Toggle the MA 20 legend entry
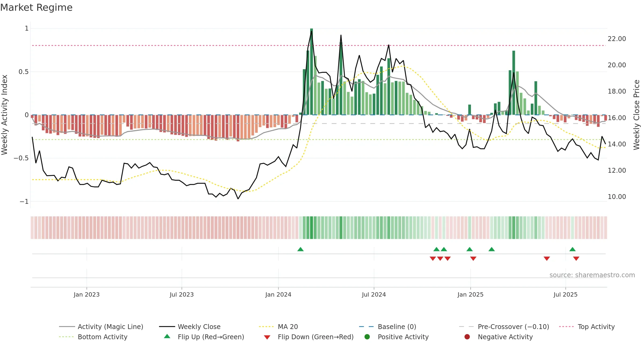This screenshot has width=644, height=362. [278, 327]
